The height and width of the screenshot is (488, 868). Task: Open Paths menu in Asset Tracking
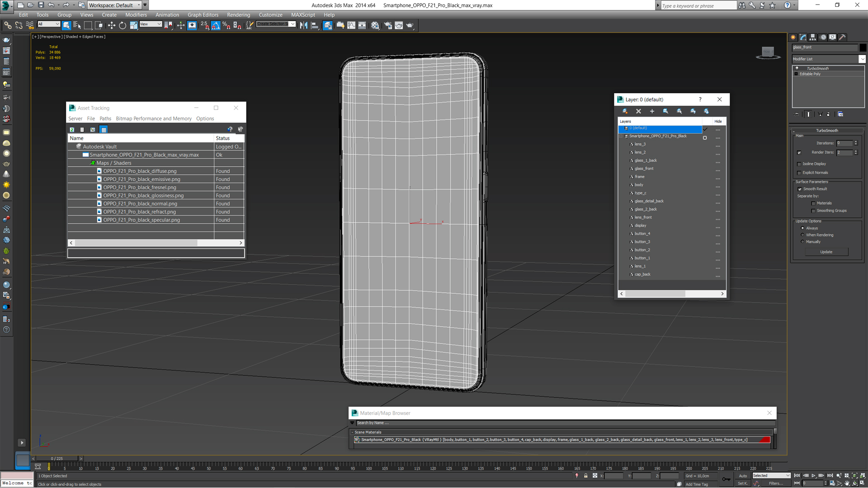105,119
